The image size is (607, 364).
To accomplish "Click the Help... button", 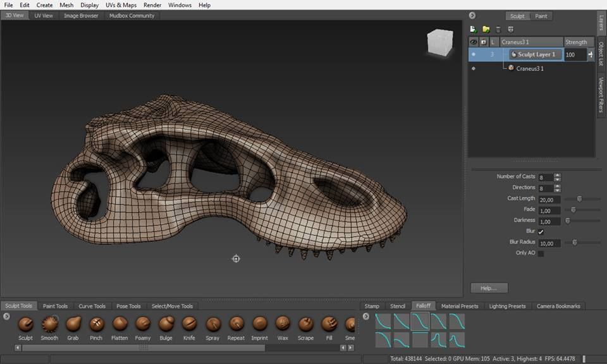I will click(x=489, y=288).
